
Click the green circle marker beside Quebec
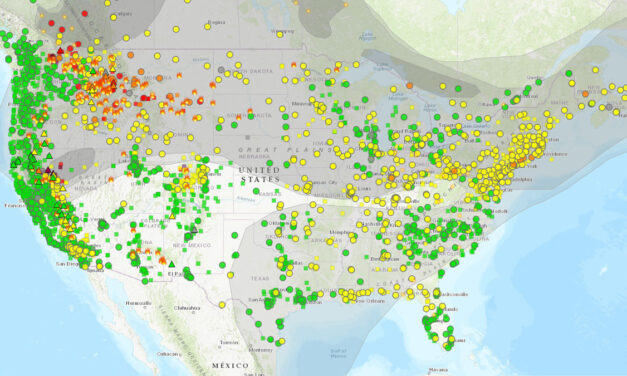[x=539, y=82]
